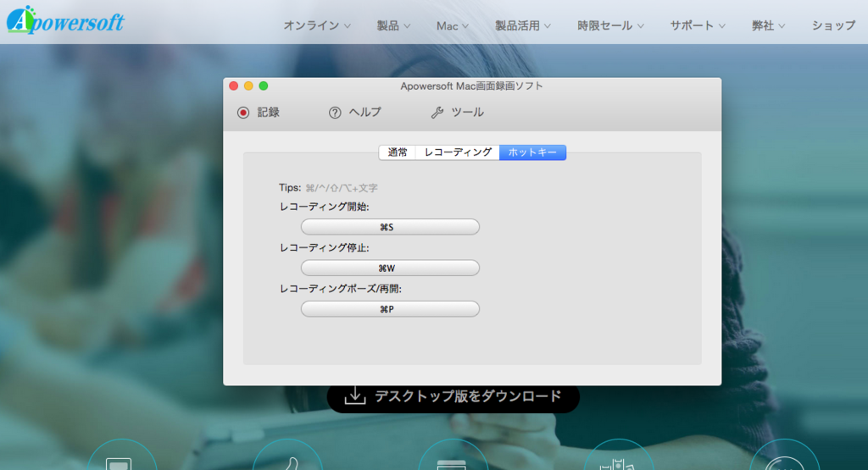Viewport: 868px width, 470px height.
Task: Expand the サポート menu
Action: [698, 25]
